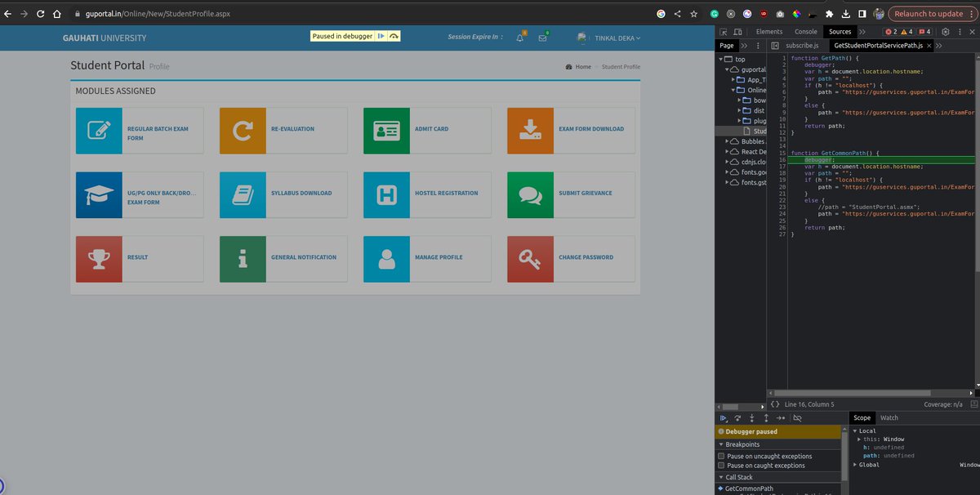Click the DevTools warnings count badge

click(x=906, y=32)
